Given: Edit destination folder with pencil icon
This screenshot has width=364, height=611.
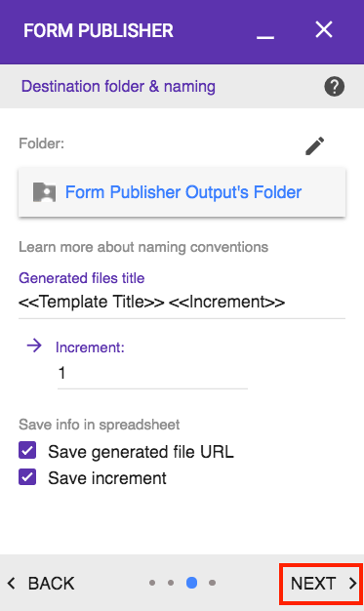Looking at the screenshot, I should 314,145.
